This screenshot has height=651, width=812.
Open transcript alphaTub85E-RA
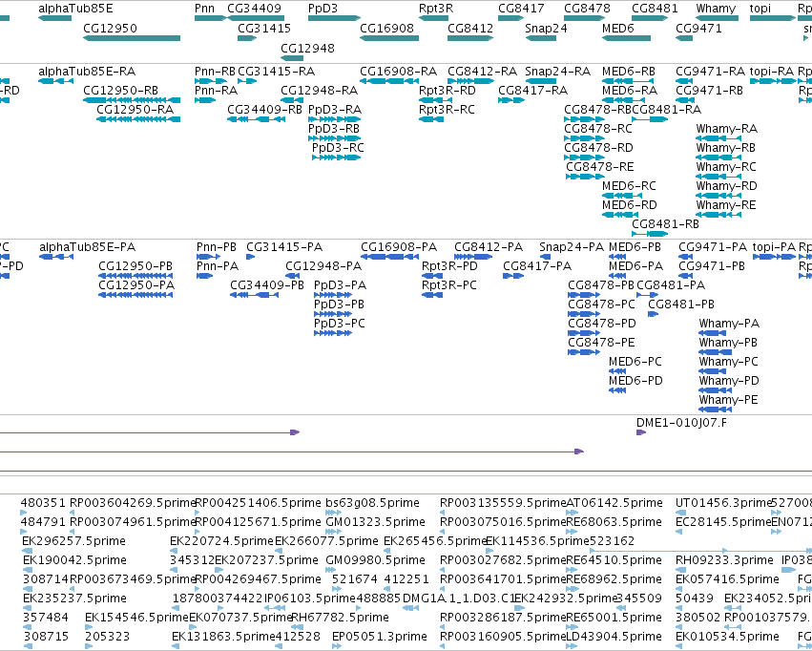[x=87, y=72]
